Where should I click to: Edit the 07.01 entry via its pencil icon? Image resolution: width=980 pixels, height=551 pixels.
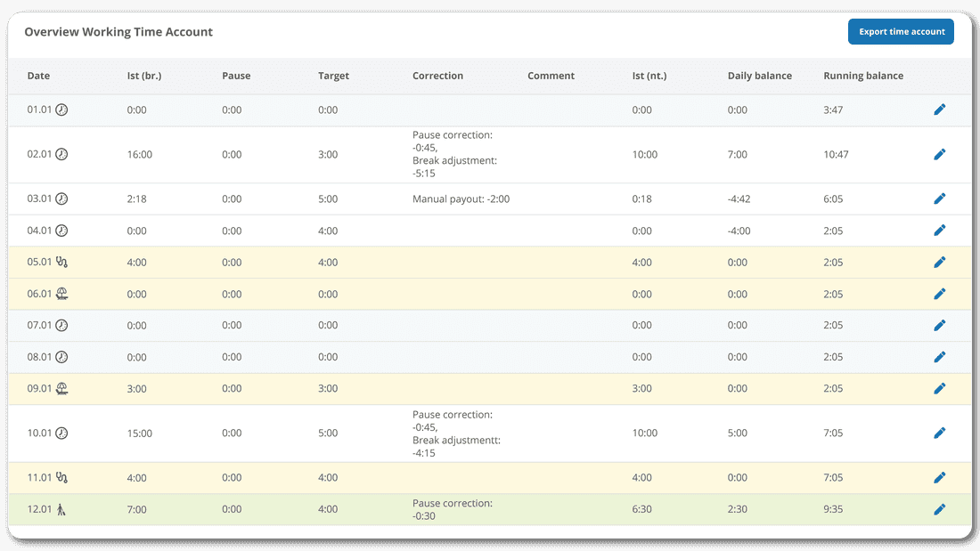(940, 325)
